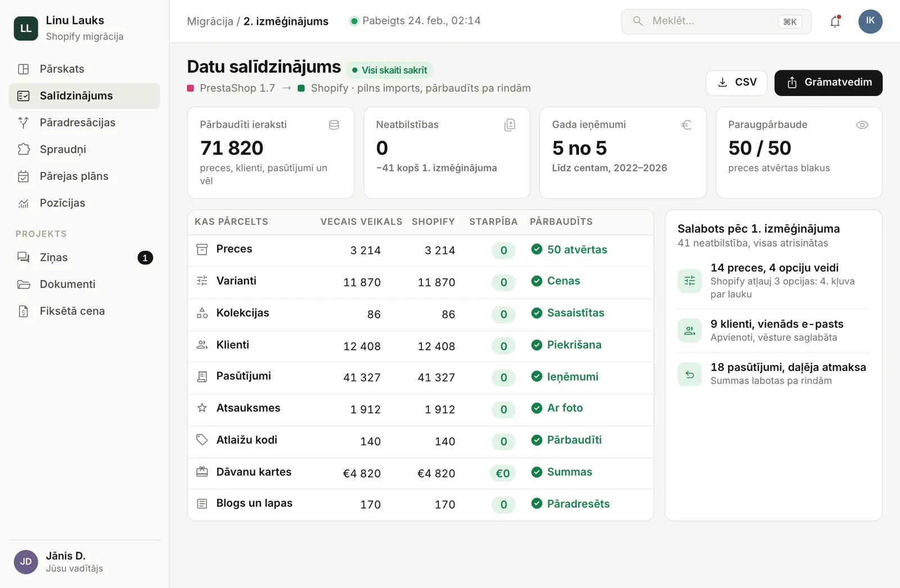Focus the Meklēt search field

click(x=716, y=21)
